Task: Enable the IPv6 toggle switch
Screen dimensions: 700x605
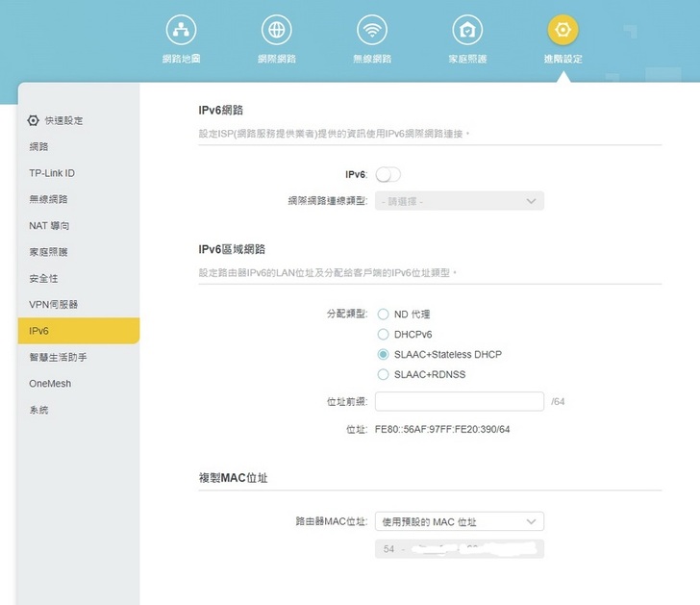Action: 387,174
